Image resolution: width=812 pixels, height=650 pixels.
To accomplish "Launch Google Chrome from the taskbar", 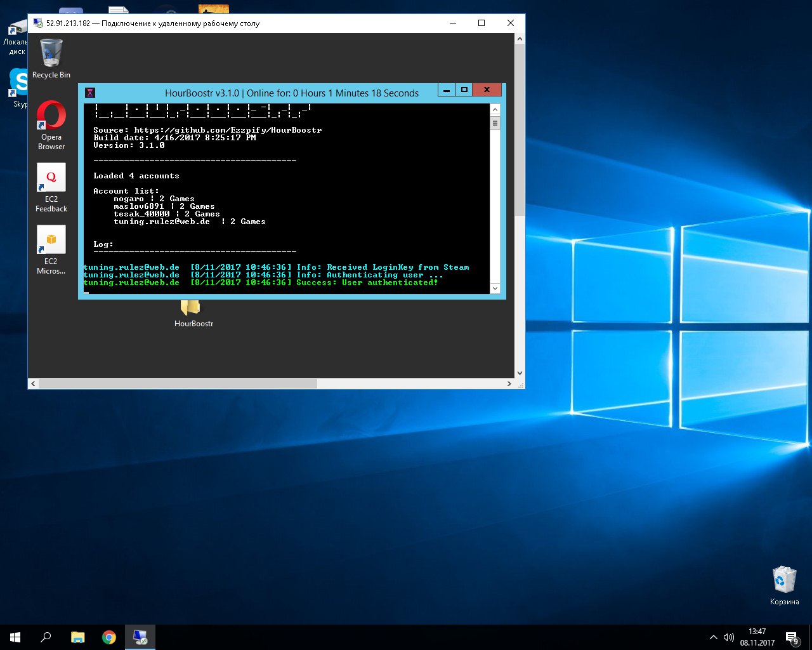I will tap(109, 637).
